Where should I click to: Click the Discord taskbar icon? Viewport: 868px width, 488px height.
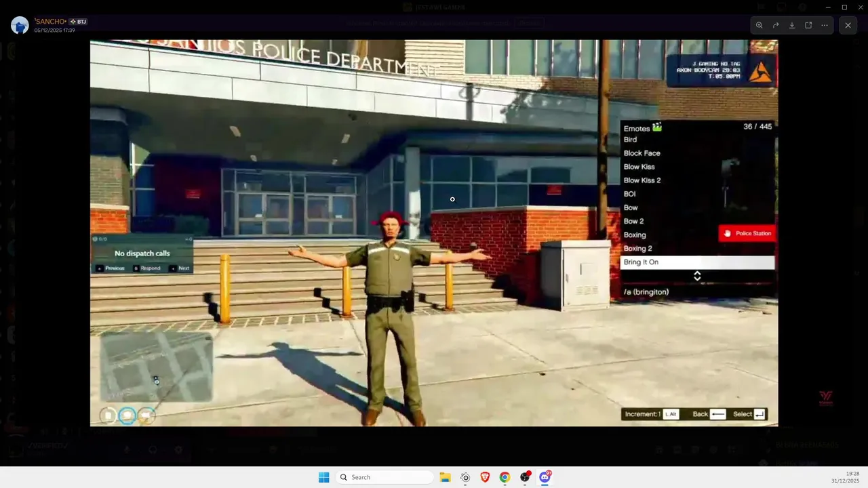[x=545, y=477]
